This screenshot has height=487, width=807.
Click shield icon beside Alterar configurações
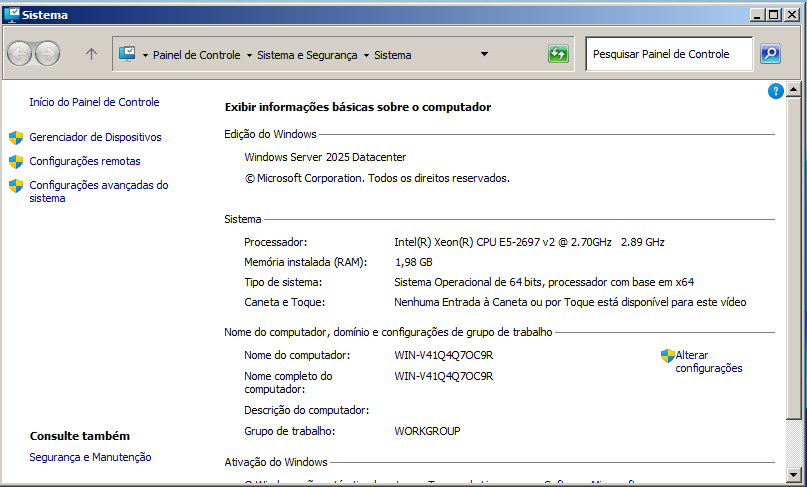click(668, 356)
